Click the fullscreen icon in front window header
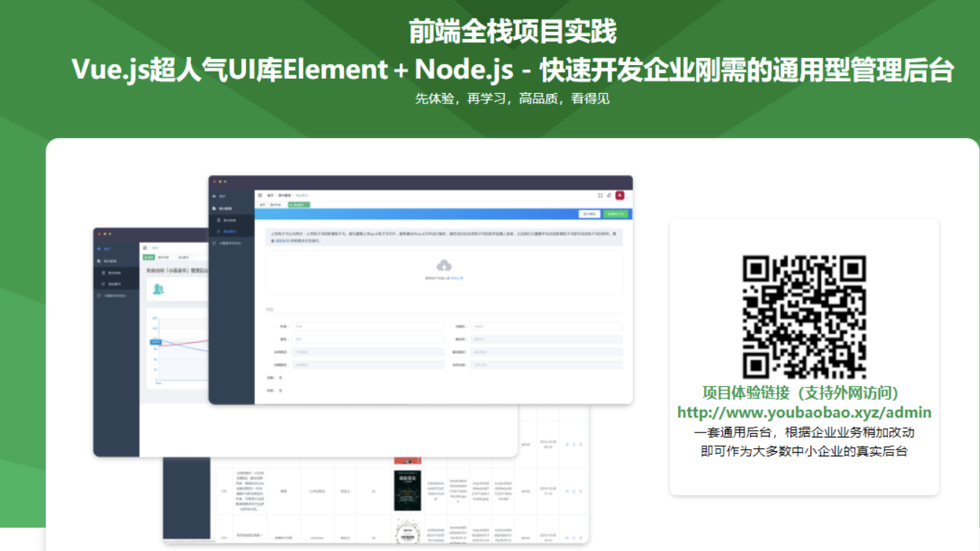The height and width of the screenshot is (551, 980). pos(600,195)
